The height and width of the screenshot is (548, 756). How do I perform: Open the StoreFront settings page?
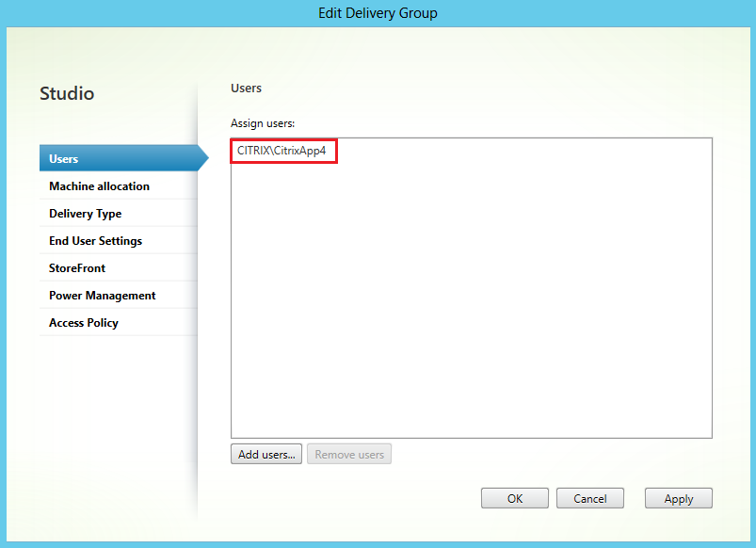point(77,268)
